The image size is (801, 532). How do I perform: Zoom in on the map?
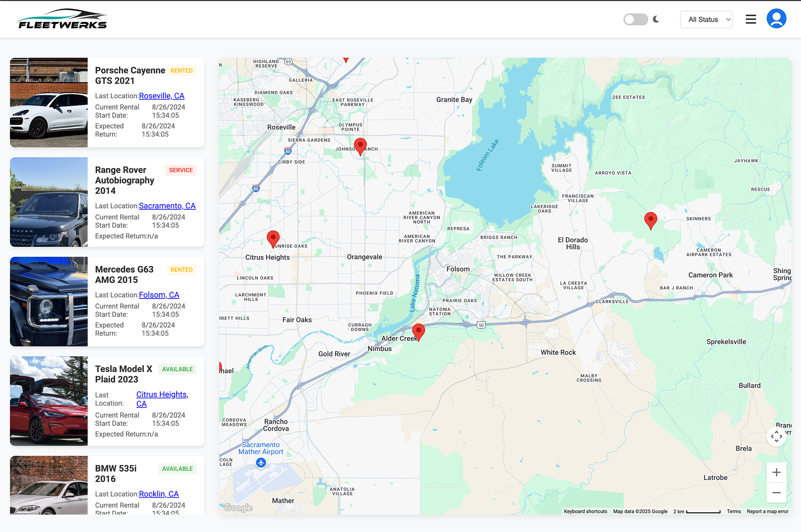pyautogui.click(x=776, y=472)
